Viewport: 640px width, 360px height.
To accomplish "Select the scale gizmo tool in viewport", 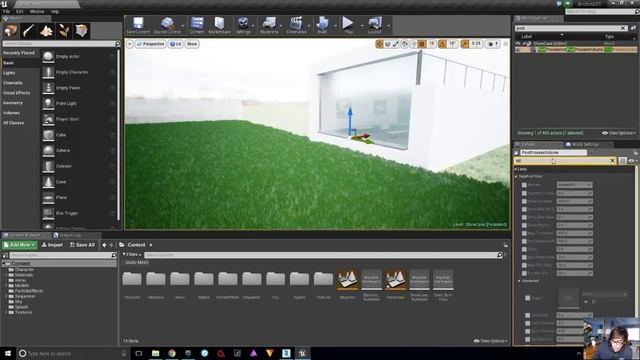I will point(396,44).
